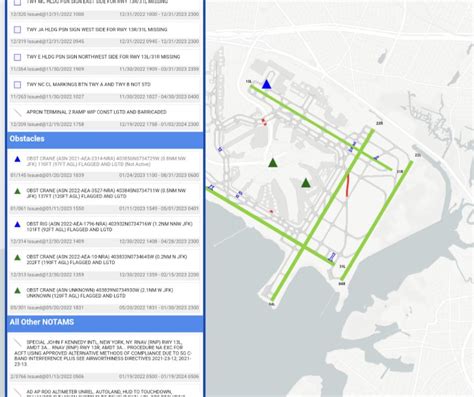Screen dimensions: 474x397
Task: Select western green obstacle triangle on map
Action: (x=273, y=163)
